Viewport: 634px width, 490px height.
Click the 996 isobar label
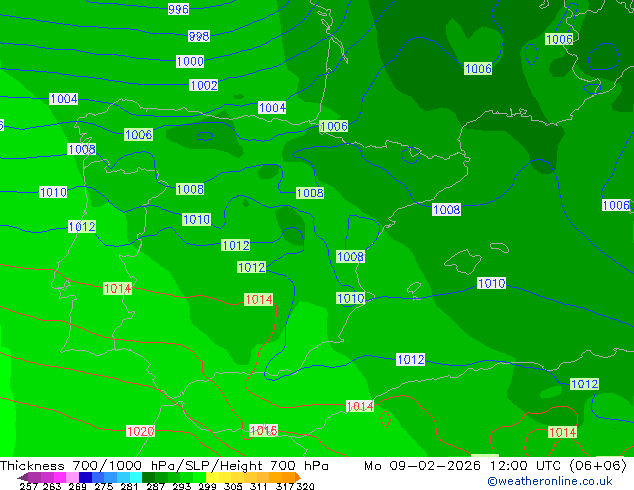tap(178, 9)
